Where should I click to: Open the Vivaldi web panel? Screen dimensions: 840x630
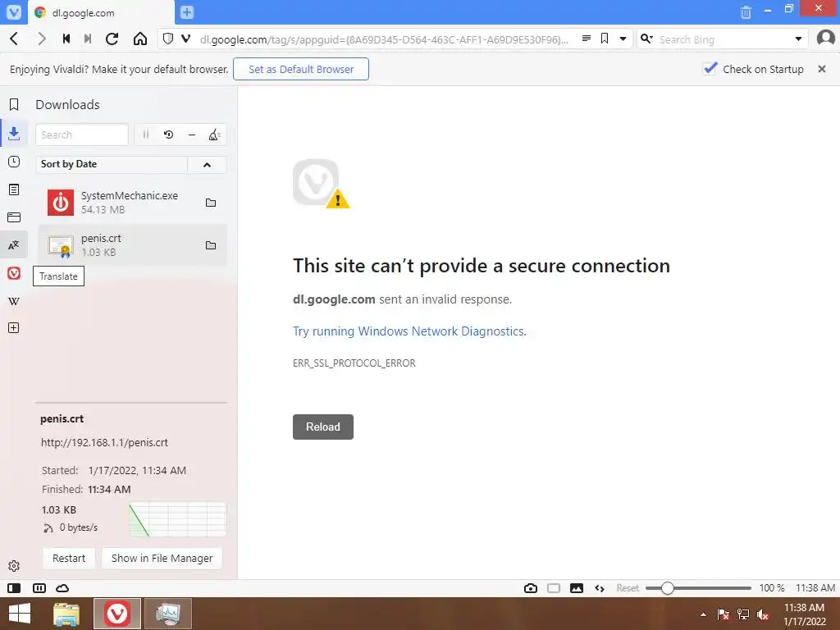point(14,273)
